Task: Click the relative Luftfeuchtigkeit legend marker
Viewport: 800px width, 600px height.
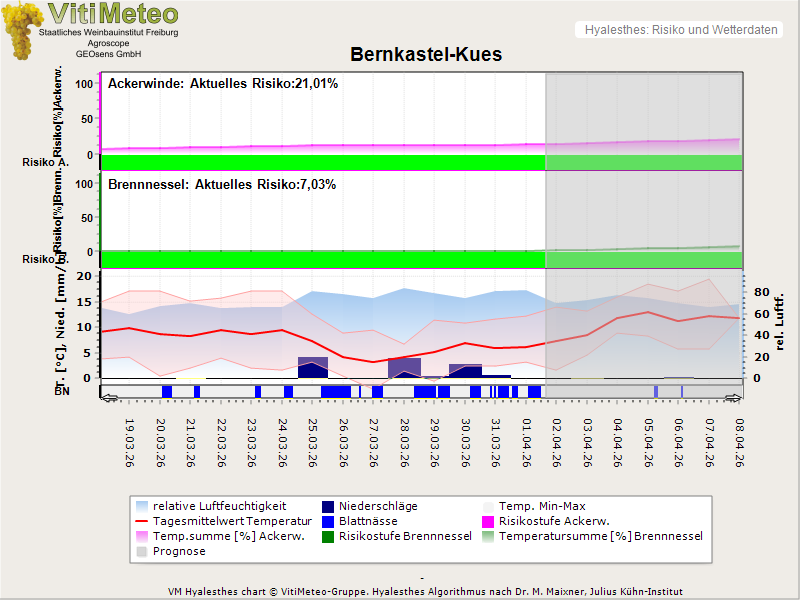Action: (144, 506)
